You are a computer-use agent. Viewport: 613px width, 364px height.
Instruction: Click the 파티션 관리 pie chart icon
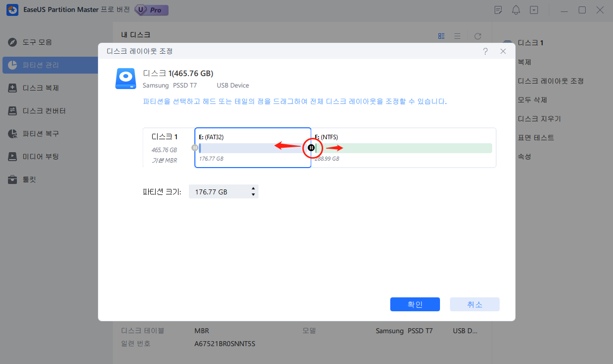pos(13,65)
